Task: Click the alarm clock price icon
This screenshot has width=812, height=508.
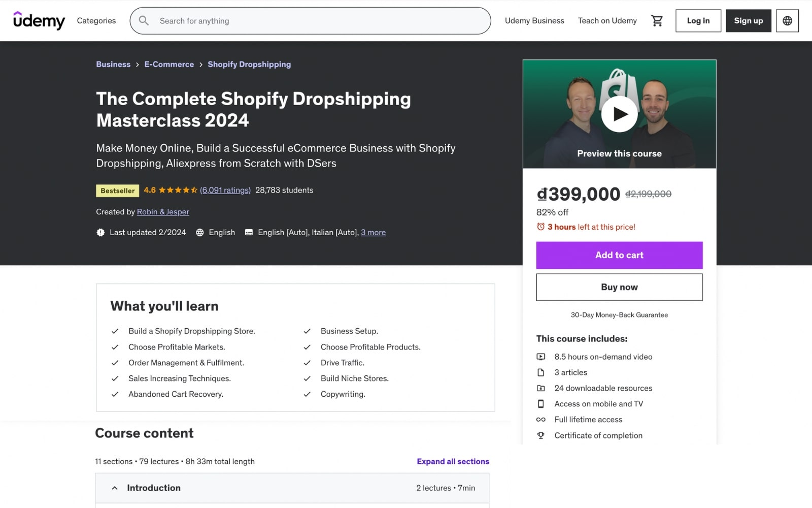Action: (540, 227)
